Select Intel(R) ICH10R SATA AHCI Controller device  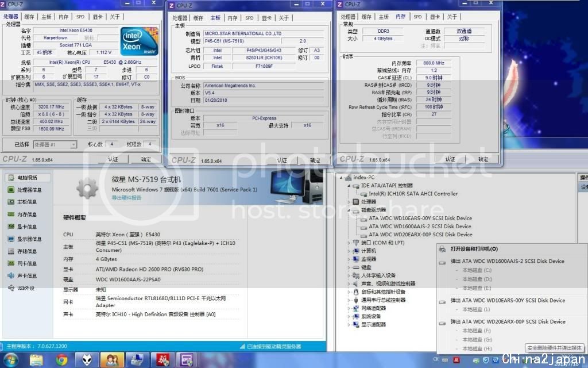413,194
